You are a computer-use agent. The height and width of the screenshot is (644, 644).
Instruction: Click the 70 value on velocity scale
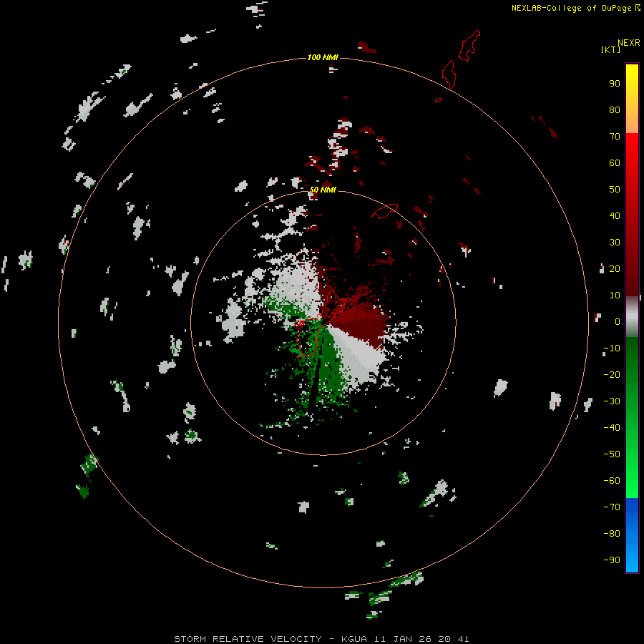point(615,137)
